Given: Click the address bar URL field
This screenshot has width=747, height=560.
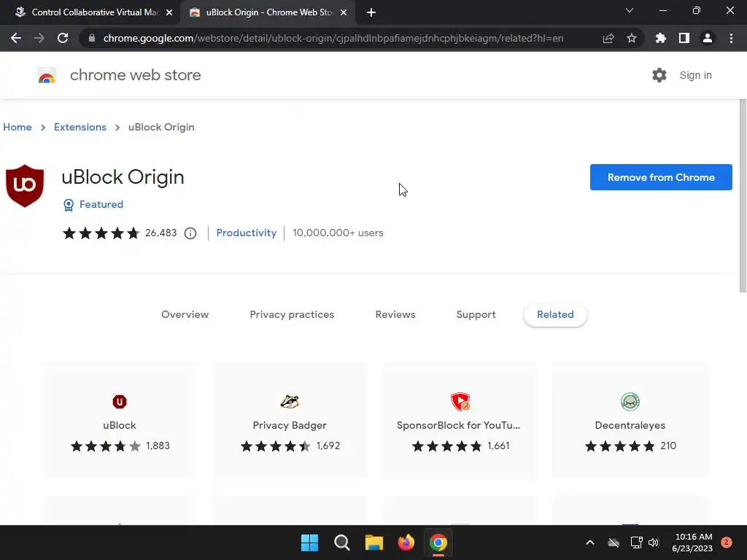Looking at the screenshot, I should click(x=333, y=38).
